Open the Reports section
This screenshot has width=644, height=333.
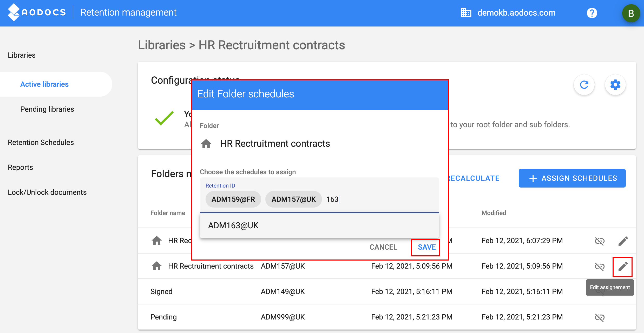(x=20, y=167)
